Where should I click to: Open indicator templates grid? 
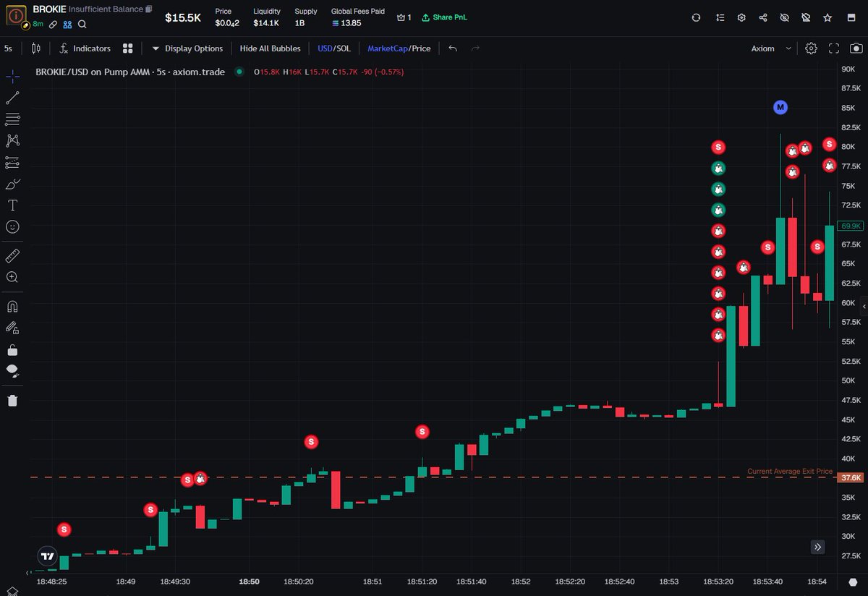[128, 48]
